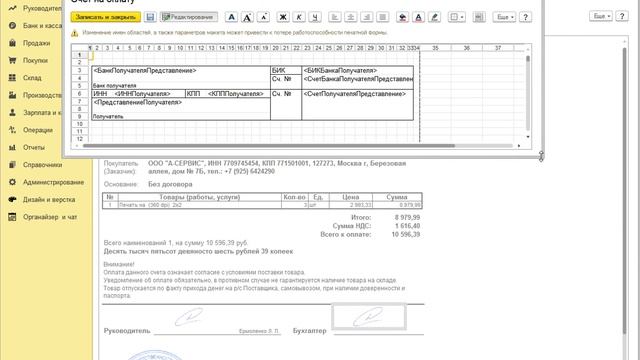Viewport: 640px width, 360px height.
Task: Open the 'Зарплата и кадры' section
Action: (x=35, y=113)
